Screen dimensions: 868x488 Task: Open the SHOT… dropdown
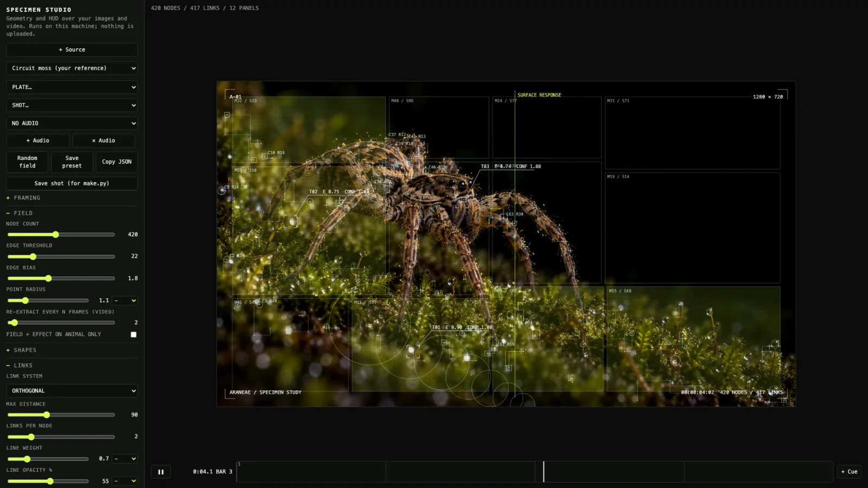[72, 105]
